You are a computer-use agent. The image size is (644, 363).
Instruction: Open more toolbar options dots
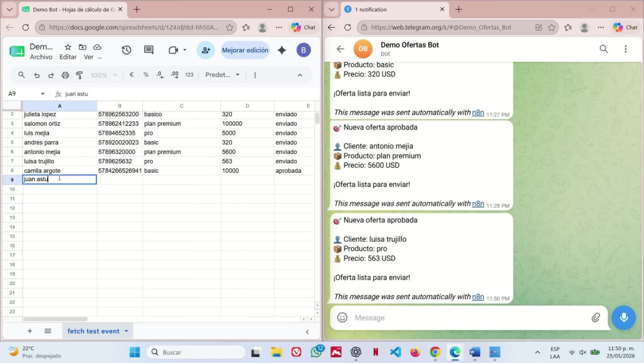pyautogui.click(x=255, y=75)
